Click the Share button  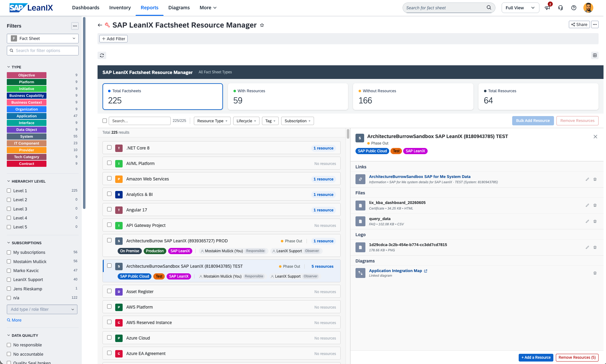579,24
